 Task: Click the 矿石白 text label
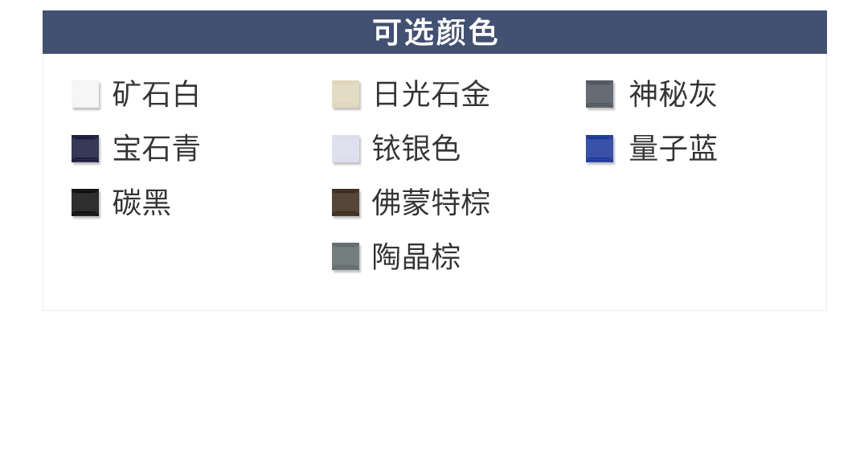[x=156, y=94]
